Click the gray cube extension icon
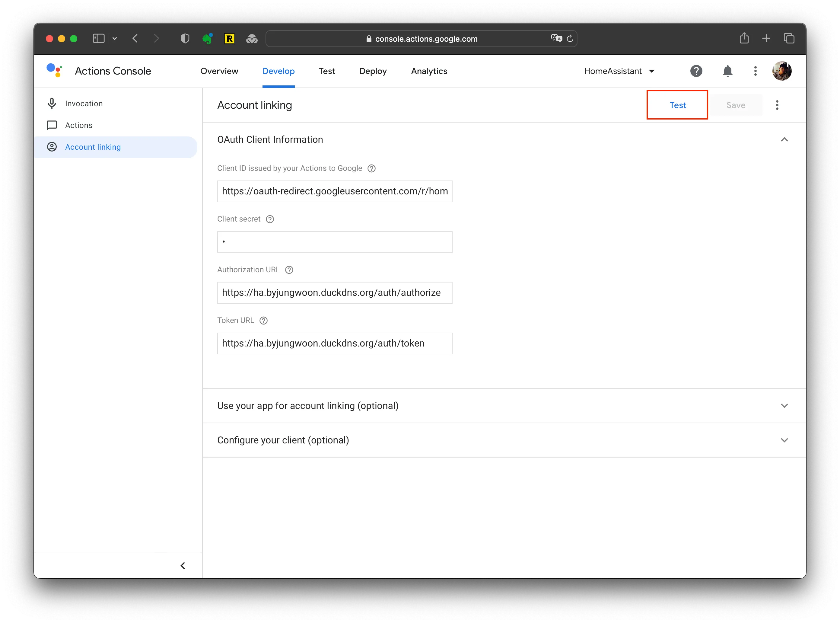The width and height of the screenshot is (840, 623). [251, 38]
